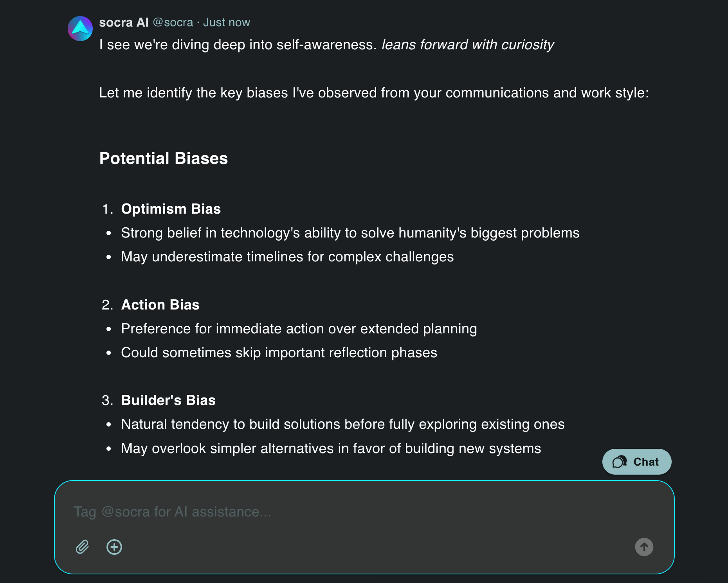Click the socra AI avatar logo

(x=80, y=29)
